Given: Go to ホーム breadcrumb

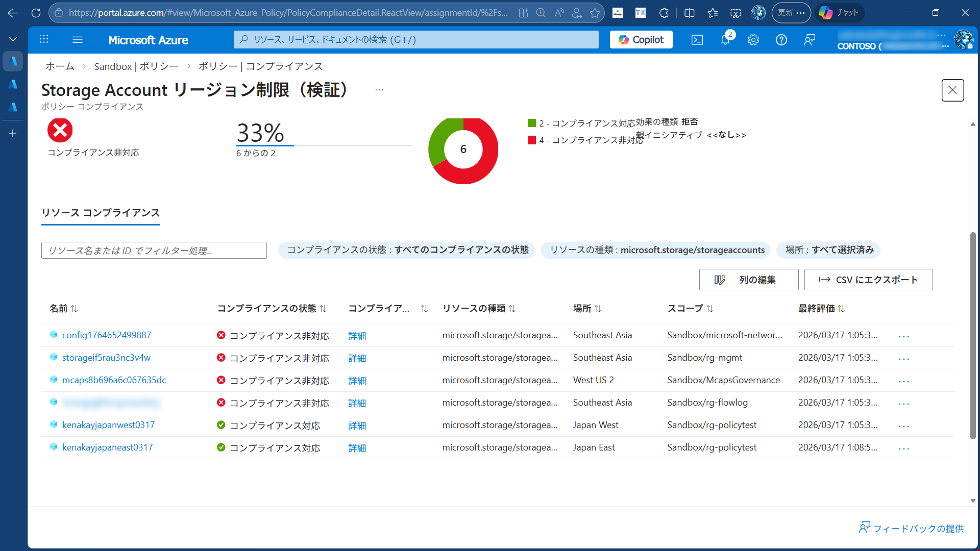Looking at the screenshot, I should [x=60, y=66].
